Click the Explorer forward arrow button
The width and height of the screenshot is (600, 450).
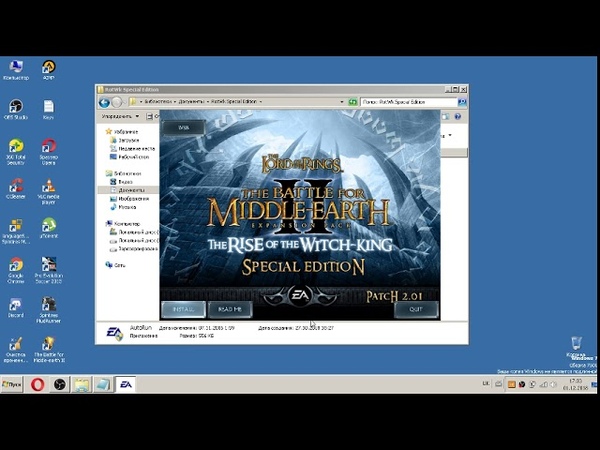coord(117,102)
